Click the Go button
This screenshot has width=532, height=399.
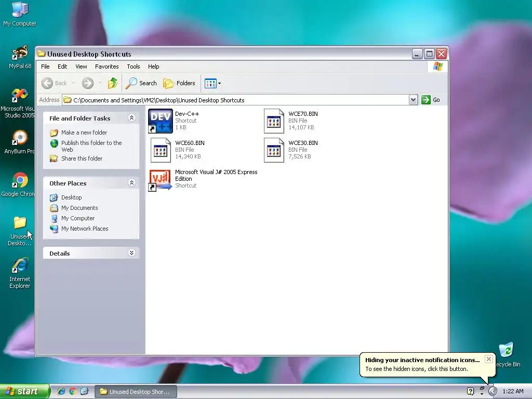(431, 100)
